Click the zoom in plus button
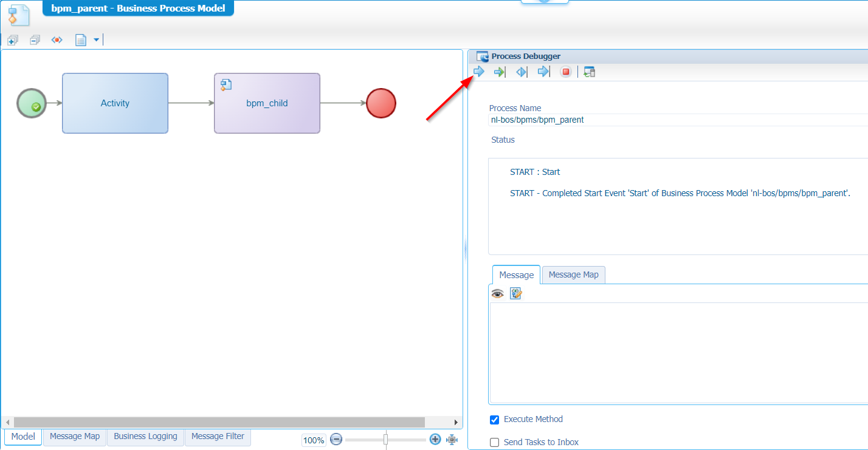 (x=435, y=440)
